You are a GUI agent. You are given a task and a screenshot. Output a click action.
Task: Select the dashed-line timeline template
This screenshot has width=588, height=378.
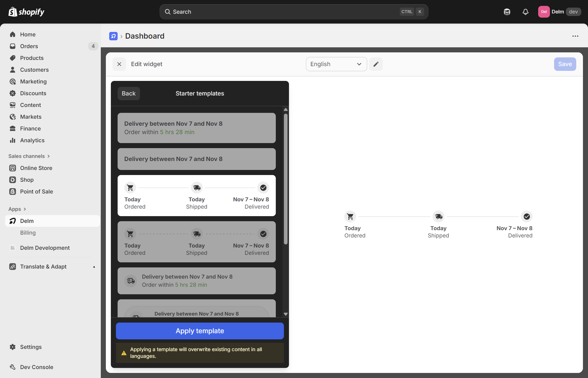[197, 242]
